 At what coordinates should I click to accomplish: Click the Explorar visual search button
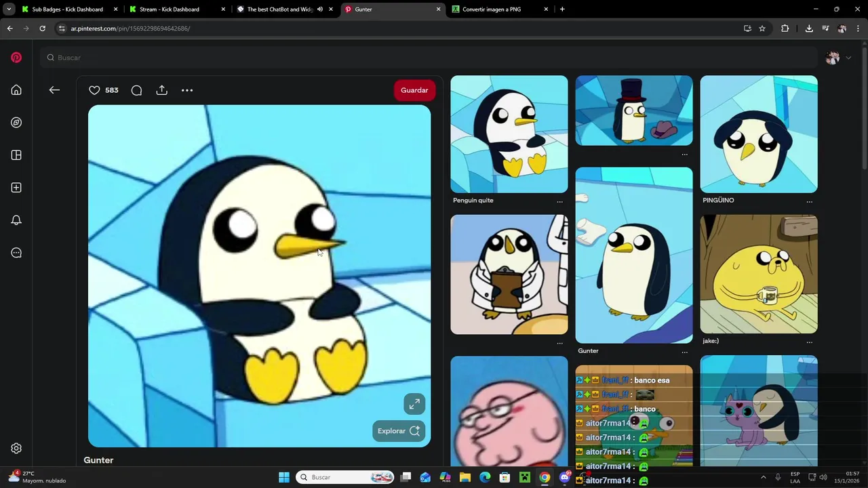click(399, 431)
